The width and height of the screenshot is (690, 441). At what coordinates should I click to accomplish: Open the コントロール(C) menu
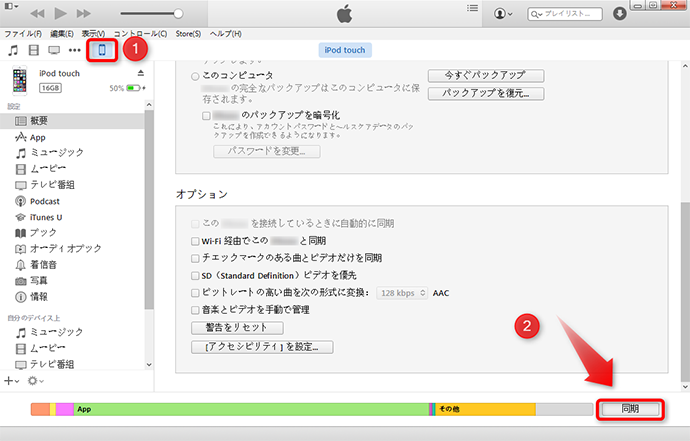pos(140,34)
